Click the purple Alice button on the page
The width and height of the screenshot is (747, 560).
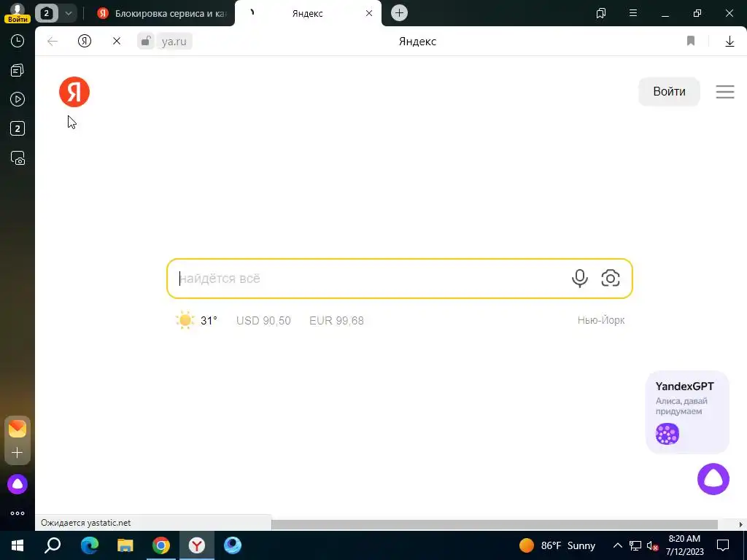713,479
